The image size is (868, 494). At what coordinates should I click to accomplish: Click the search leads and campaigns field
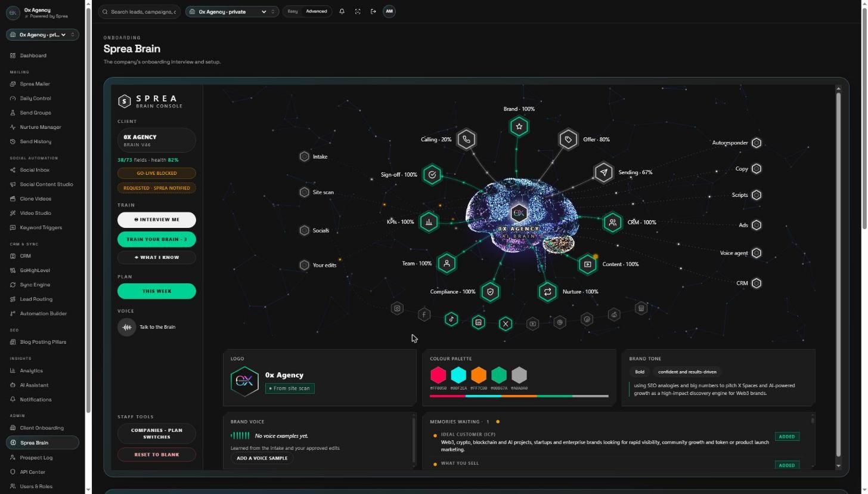tap(139, 11)
